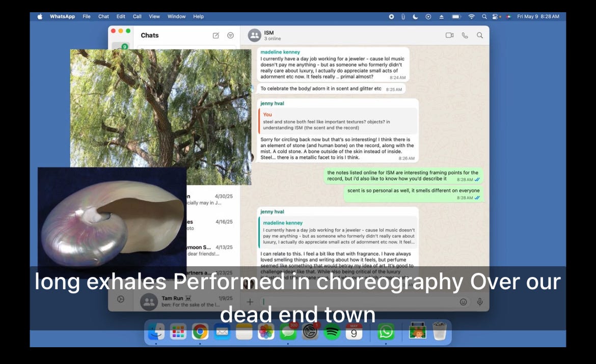
Task: Jump to quoted 'steel and stone' reply
Action: tap(338, 121)
